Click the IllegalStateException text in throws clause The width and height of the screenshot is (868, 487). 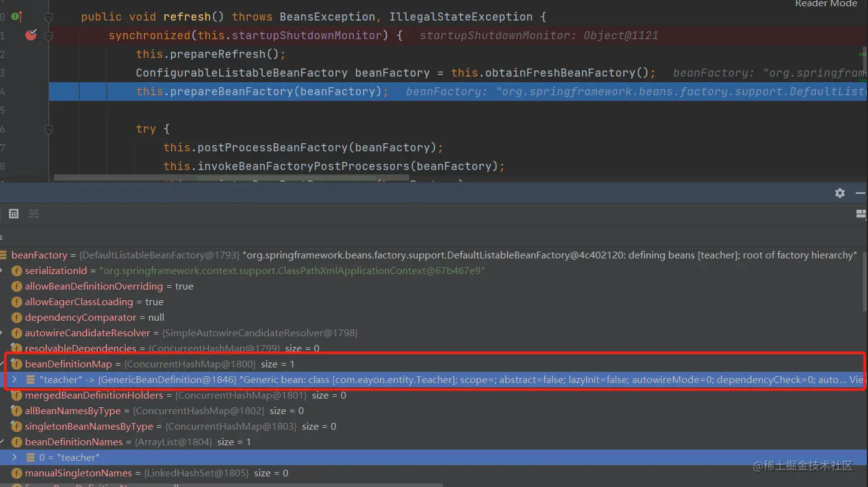[461, 17]
